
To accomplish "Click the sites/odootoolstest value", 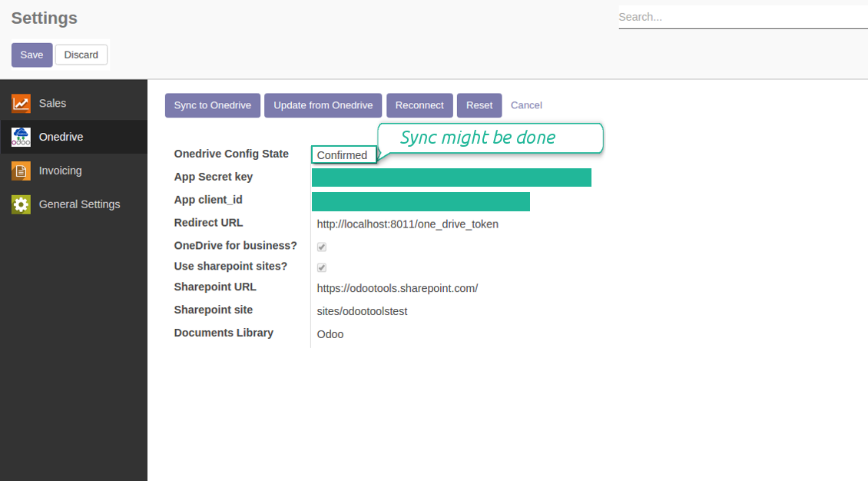I will (x=362, y=311).
